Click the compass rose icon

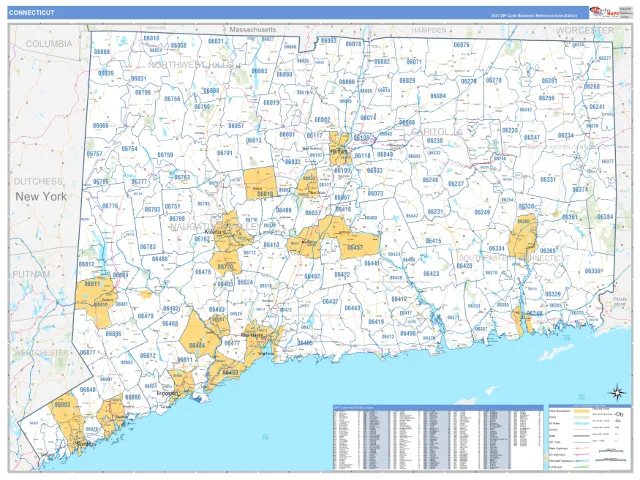pyautogui.click(x=618, y=392)
